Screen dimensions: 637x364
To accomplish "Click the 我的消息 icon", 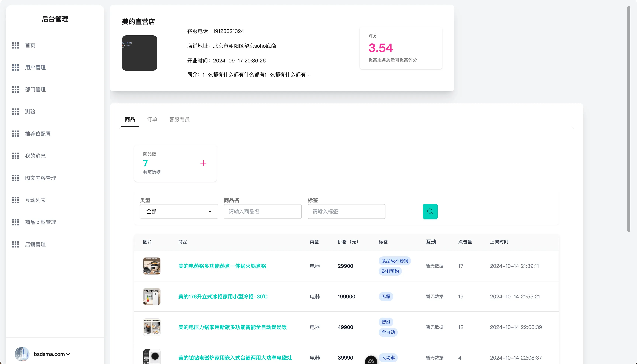I will click(15, 156).
